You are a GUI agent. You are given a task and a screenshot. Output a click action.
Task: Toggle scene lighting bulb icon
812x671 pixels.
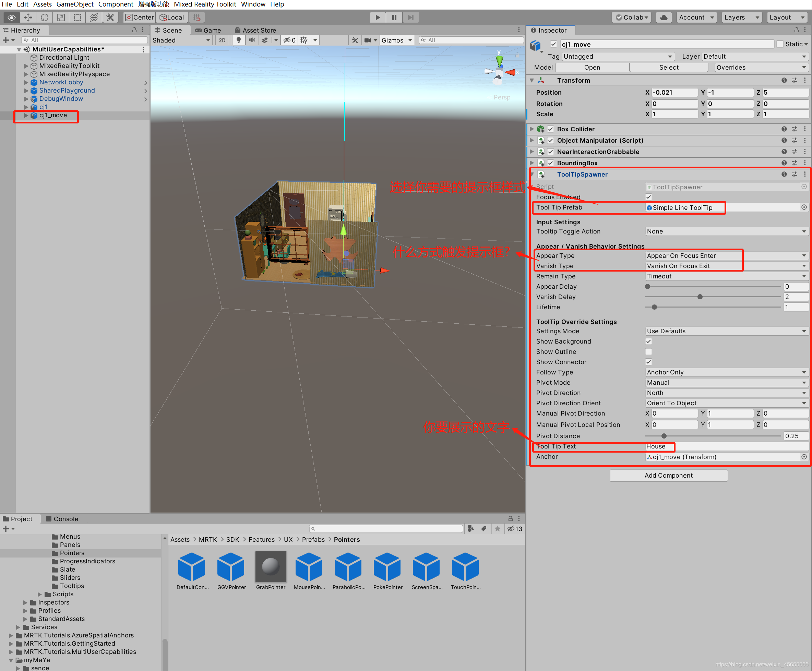pyautogui.click(x=238, y=40)
